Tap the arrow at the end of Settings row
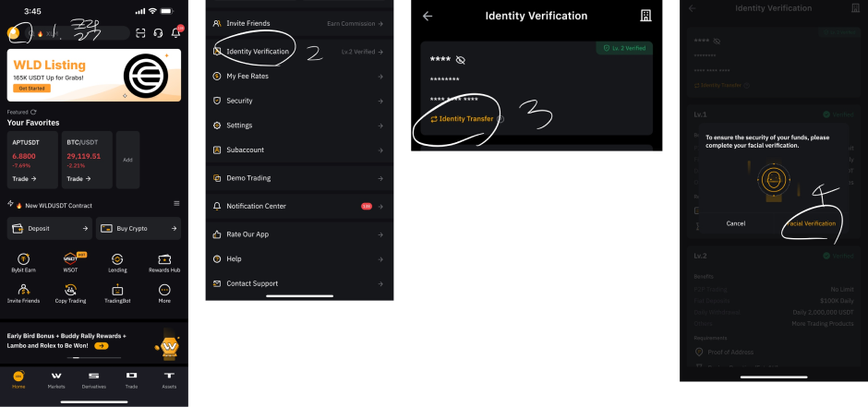This screenshot has height=407, width=868. tap(380, 126)
